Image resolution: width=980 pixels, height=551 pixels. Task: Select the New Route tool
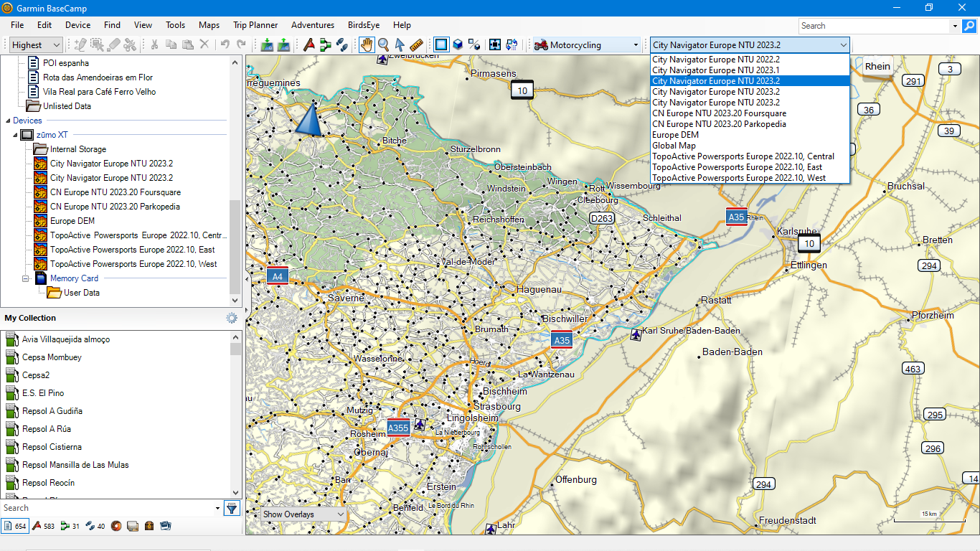coord(326,44)
